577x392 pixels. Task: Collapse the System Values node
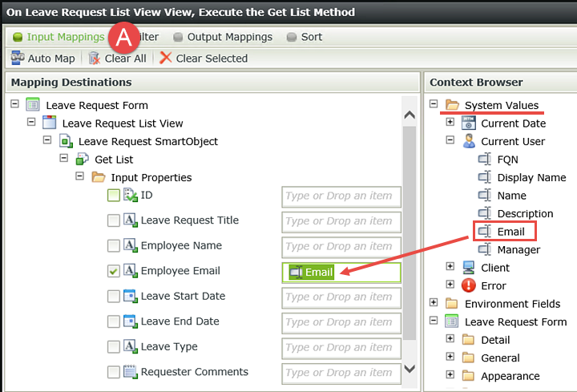[x=434, y=103]
